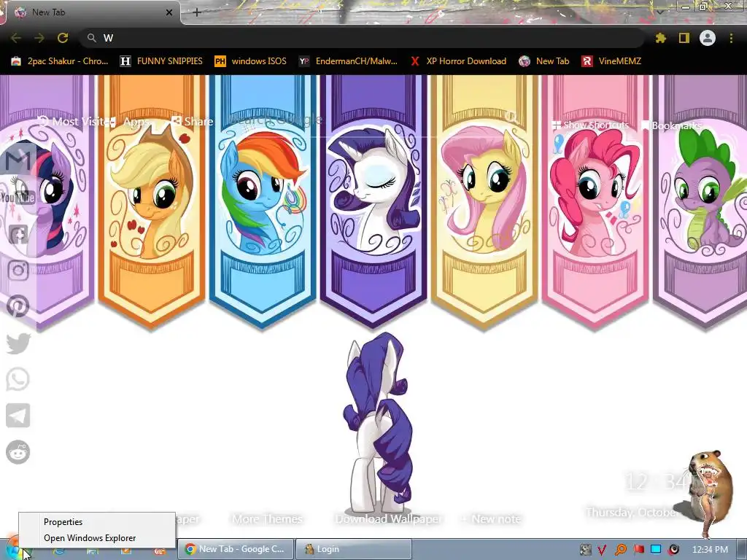Click the red flag Action Center icon

pyautogui.click(x=638, y=550)
